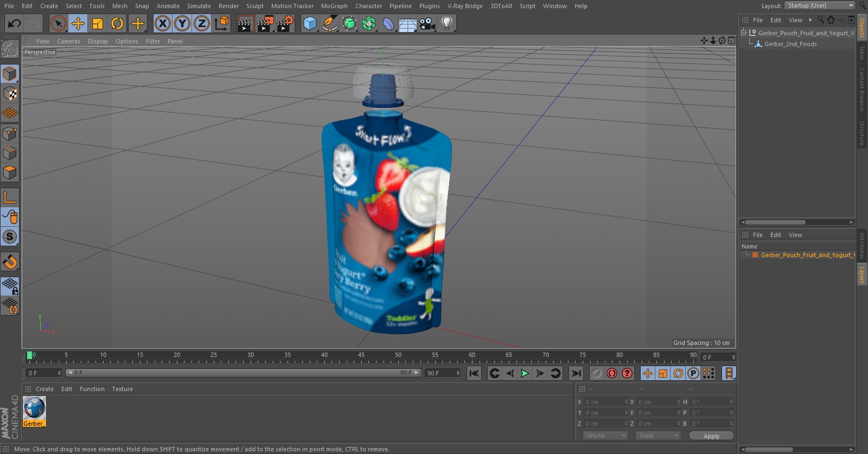Image resolution: width=868 pixels, height=454 pixels.
Task: Open the Objects side tab
Action: [x=862, y=27]
